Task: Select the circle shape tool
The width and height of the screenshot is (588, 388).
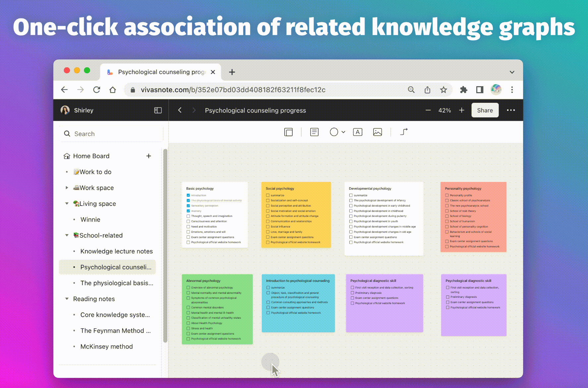Action: coord(334,132)
